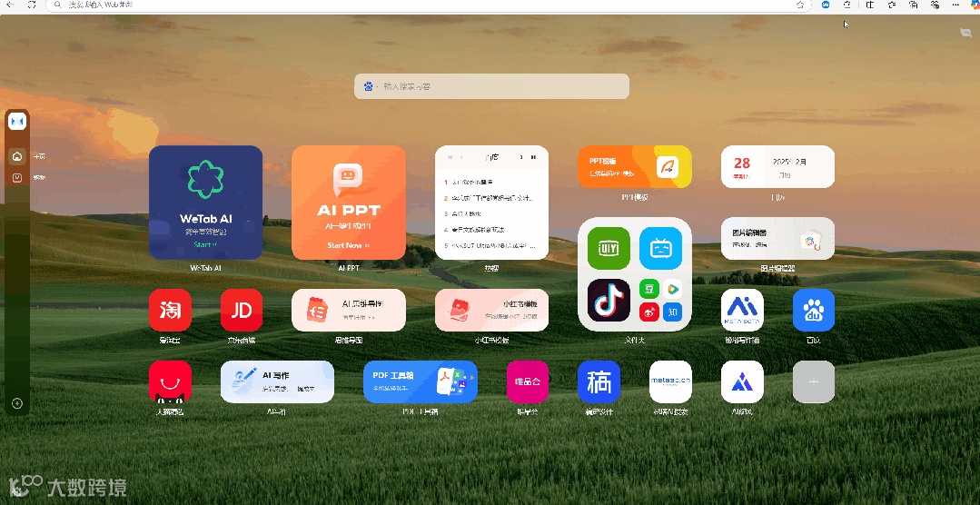Click the blue extension icon in toolbar
Screen dimensions: 980x505
pyautogui.click(x=826, y=5)
